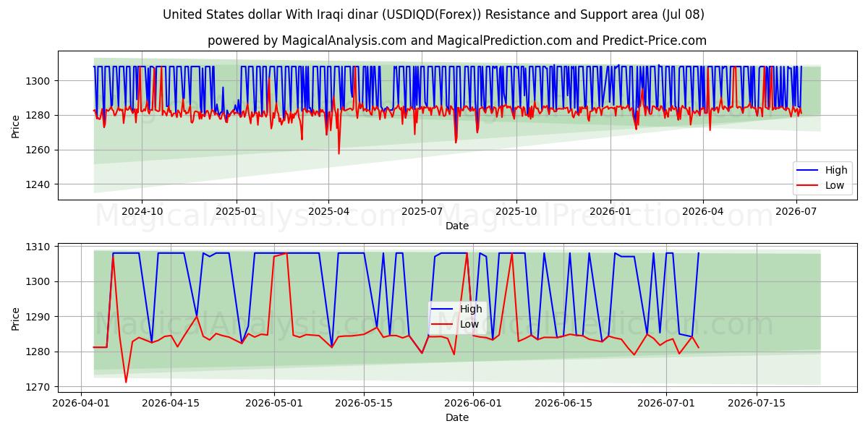Click the 1240 tick on upper y-axis

39,184
